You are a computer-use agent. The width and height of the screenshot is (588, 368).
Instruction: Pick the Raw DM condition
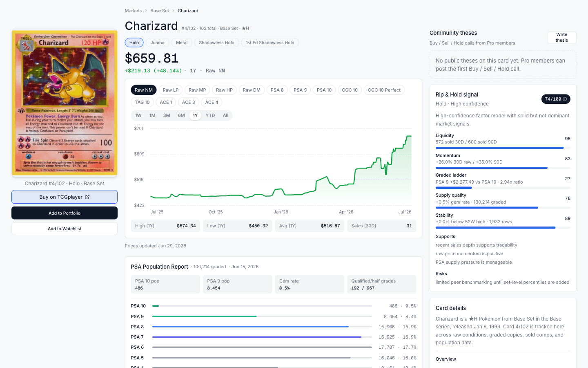[x=252, y=90]
